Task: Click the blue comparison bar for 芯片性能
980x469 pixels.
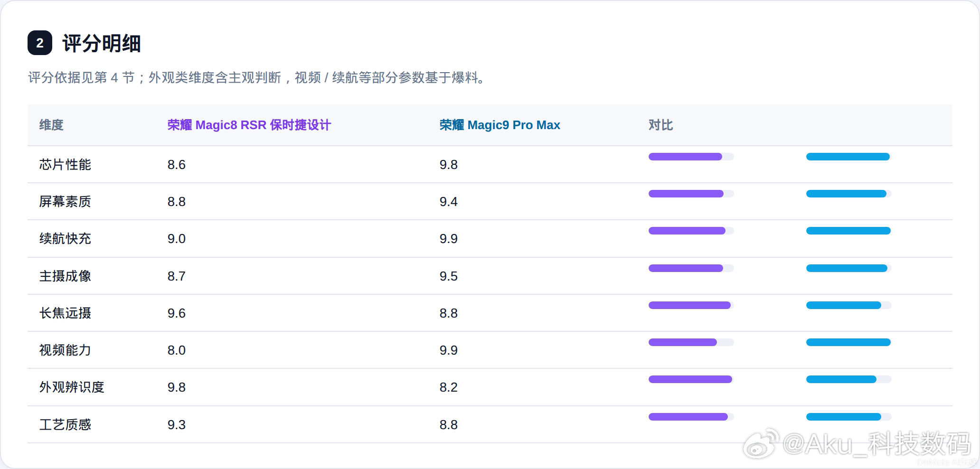Action: coord(848,157)
